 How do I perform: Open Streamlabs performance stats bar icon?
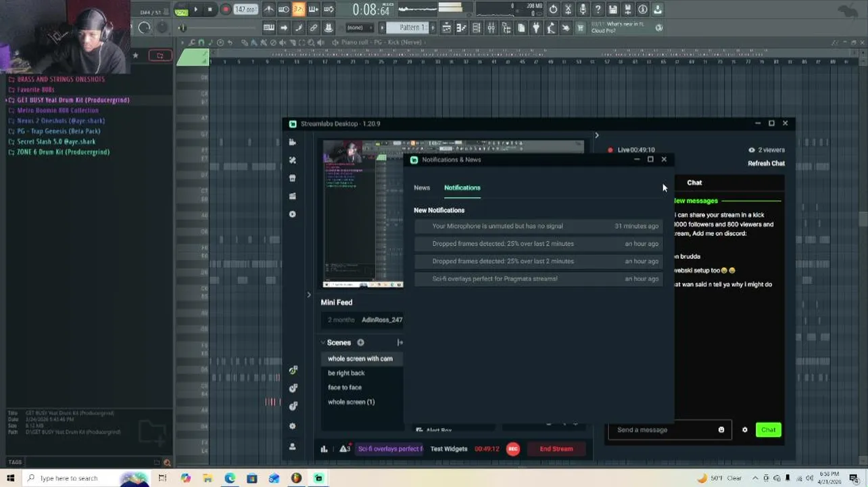(x=324, y=449)
